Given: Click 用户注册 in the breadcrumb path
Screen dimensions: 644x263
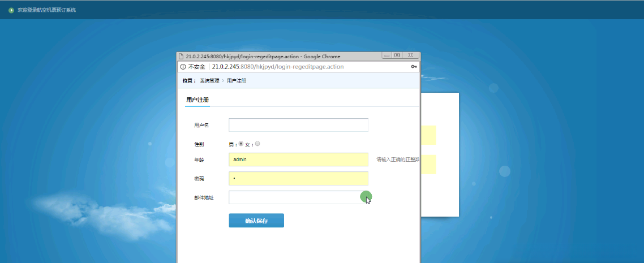Looking at the screenshot, I should tap(237, 81).
